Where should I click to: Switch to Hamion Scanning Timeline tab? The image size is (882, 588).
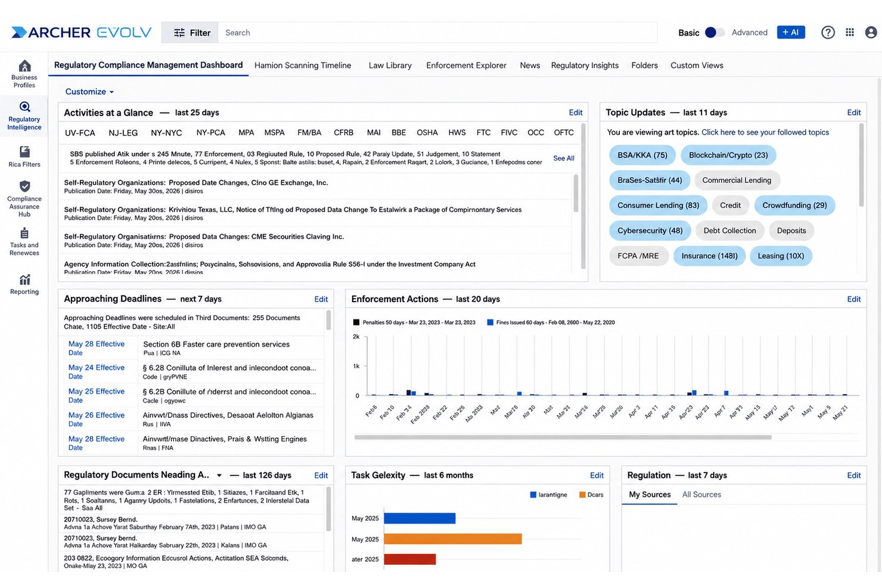(x=303, y=66)
